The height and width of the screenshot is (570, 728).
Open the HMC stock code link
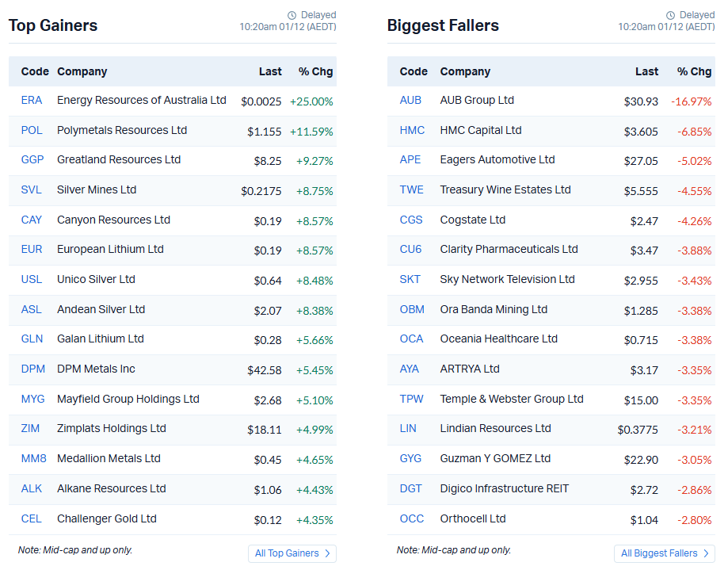[412, 131]
